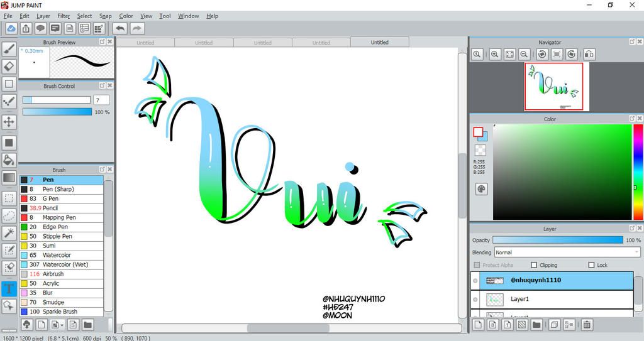Rotate canvas right in Navigator
Screen dimensions: 644x341
click(x=571, y=54)
